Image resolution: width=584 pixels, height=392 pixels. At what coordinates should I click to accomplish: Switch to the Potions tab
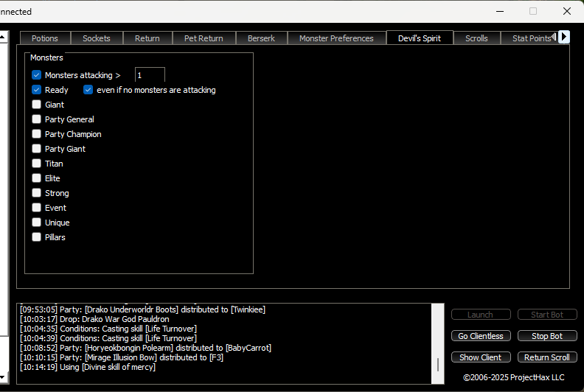45,38
